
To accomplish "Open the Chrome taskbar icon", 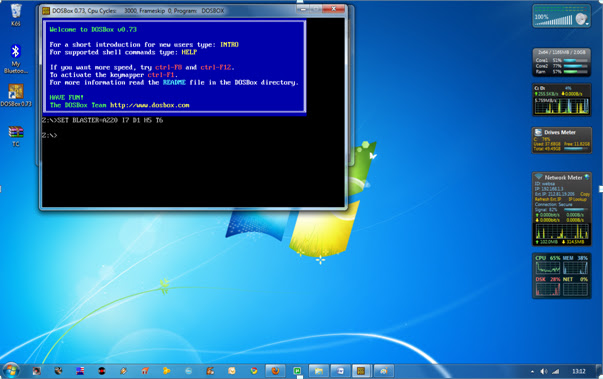I will point(253,371).
